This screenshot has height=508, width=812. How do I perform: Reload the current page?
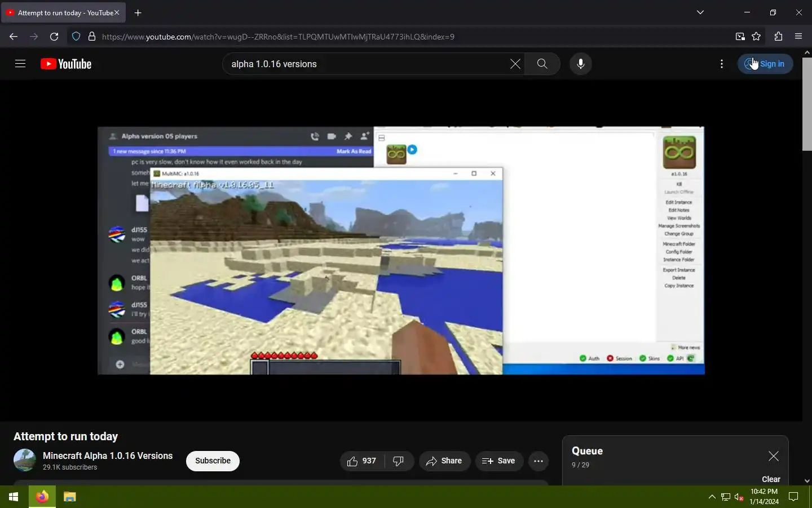tap(54, 37)
